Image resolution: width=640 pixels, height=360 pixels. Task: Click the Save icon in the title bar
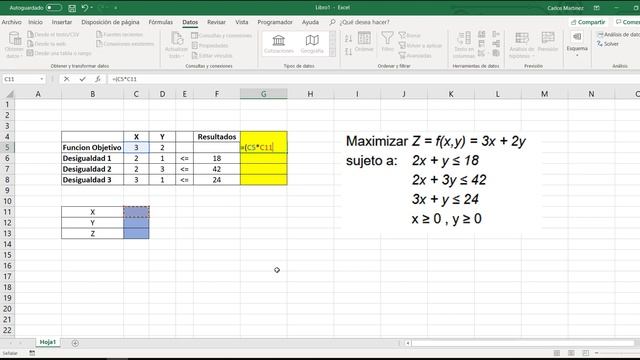point(72,8)
